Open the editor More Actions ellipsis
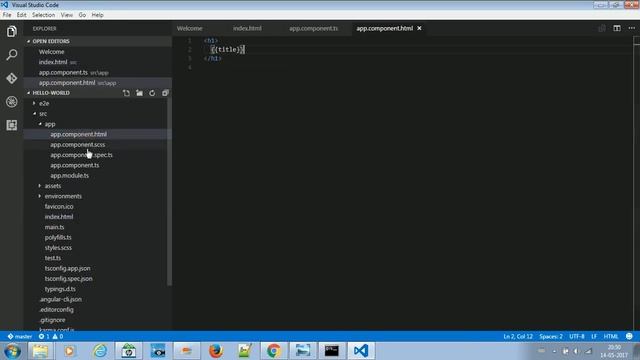The height and width of the screenshot is (360, 640). coord(632,28)
